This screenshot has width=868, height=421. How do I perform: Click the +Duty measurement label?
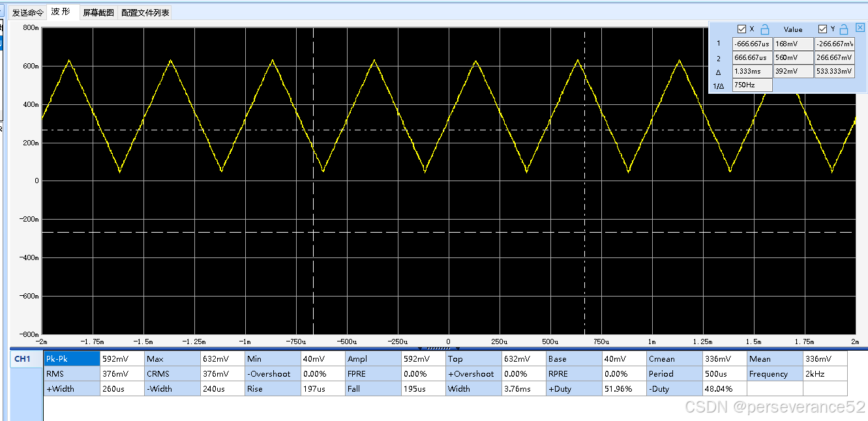coord(575,389)
